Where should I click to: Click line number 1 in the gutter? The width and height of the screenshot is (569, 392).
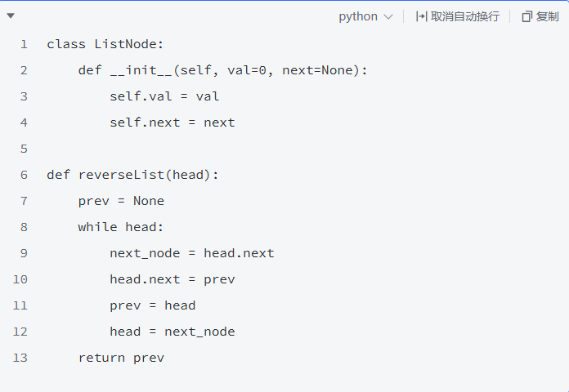point(24,44)
